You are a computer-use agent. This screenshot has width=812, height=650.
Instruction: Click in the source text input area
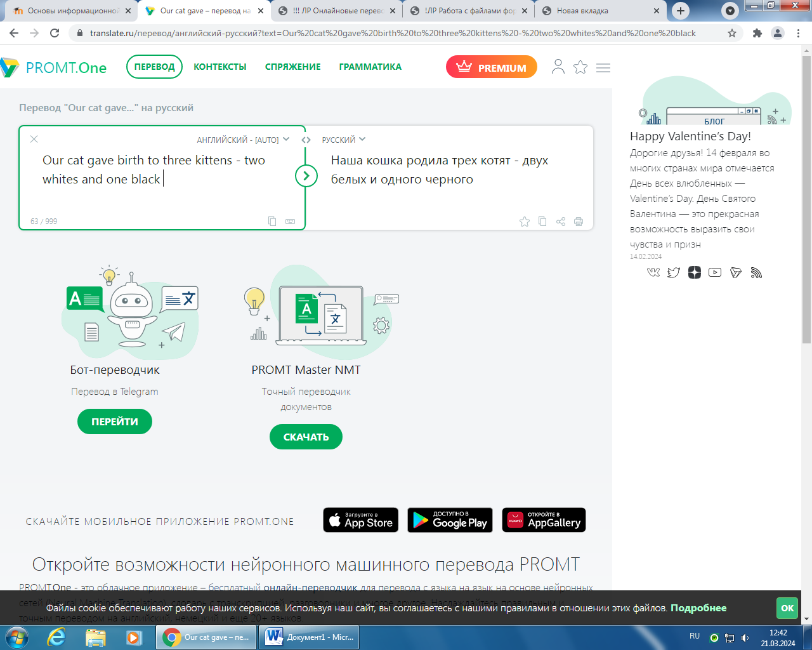point(162,178)
